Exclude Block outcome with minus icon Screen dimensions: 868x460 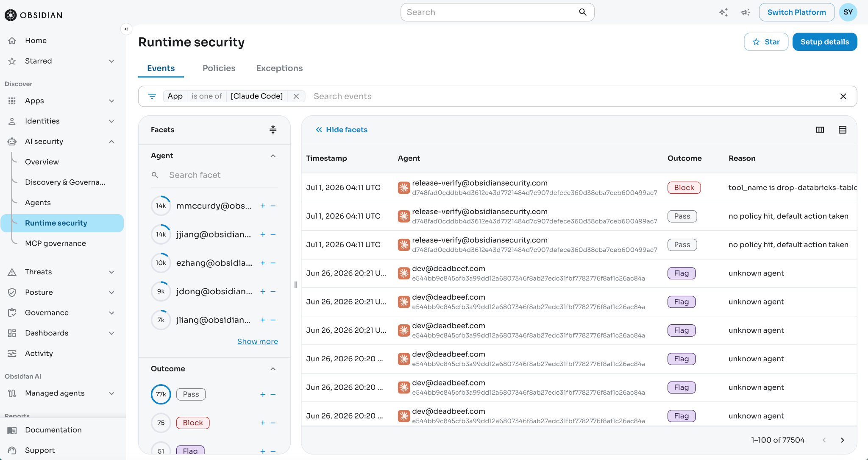(x=273, y=423)
